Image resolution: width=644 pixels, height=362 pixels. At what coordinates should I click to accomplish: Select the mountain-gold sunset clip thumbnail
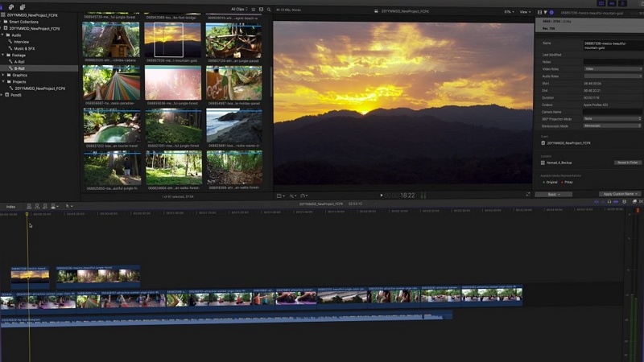click(x=172, y=39)
